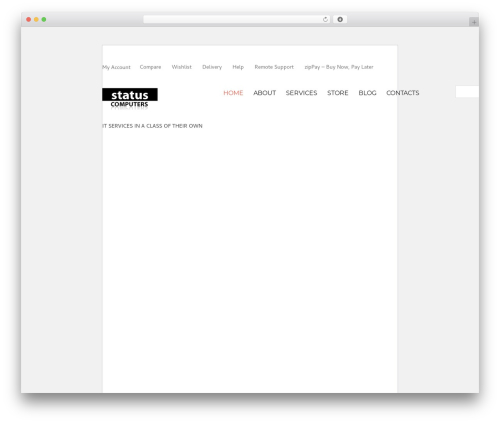This screenshot has height=423, width=500.
Task: Click the Status Computers logo
Action: 130,98
